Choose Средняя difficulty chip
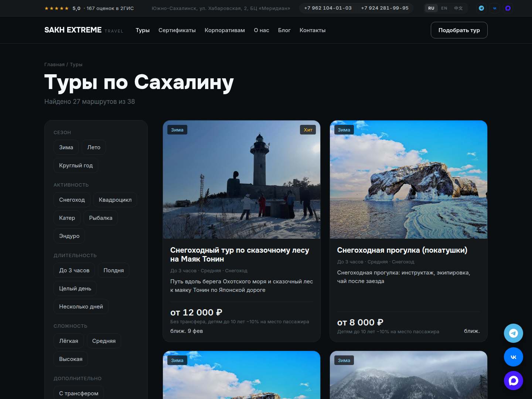 (x=104, y=341)
